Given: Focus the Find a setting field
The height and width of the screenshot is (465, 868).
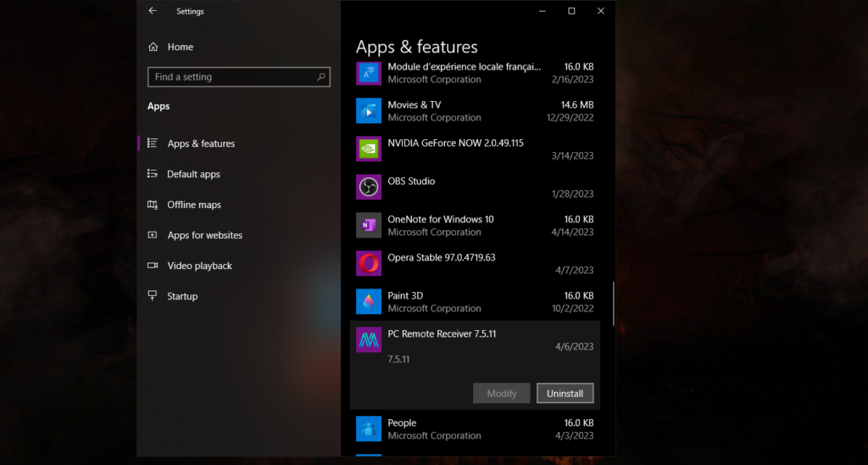Looking at the screenshot, I should (x=238, y=77).
